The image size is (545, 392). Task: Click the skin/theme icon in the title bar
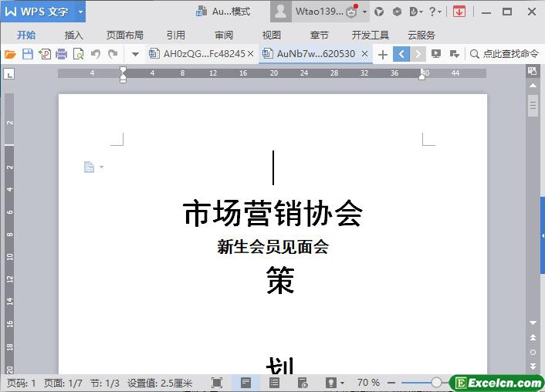tap(379, 12)
